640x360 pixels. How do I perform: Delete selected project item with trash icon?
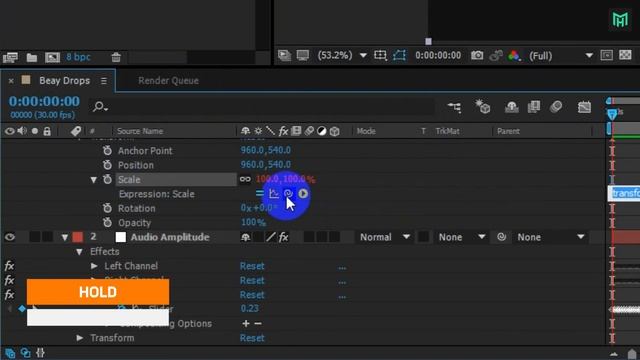coord(116,57)
